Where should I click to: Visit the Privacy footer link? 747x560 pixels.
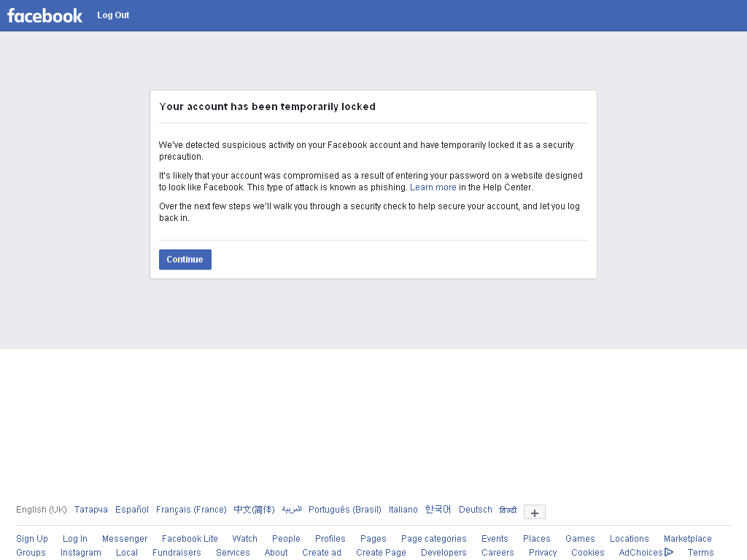pos(543,553)
